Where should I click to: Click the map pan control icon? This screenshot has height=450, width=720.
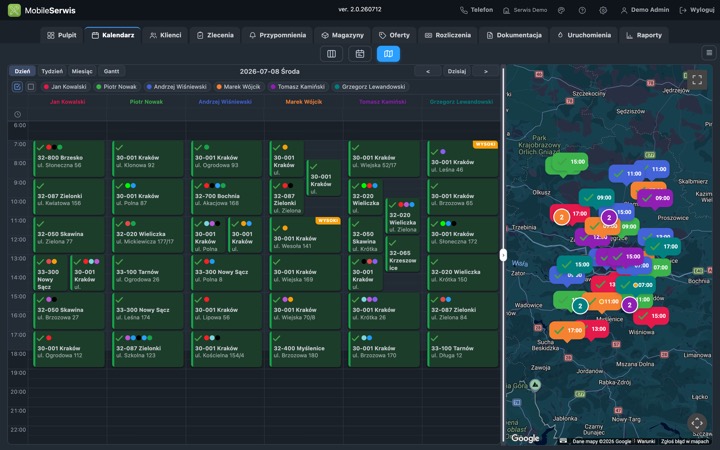[697, 423]
